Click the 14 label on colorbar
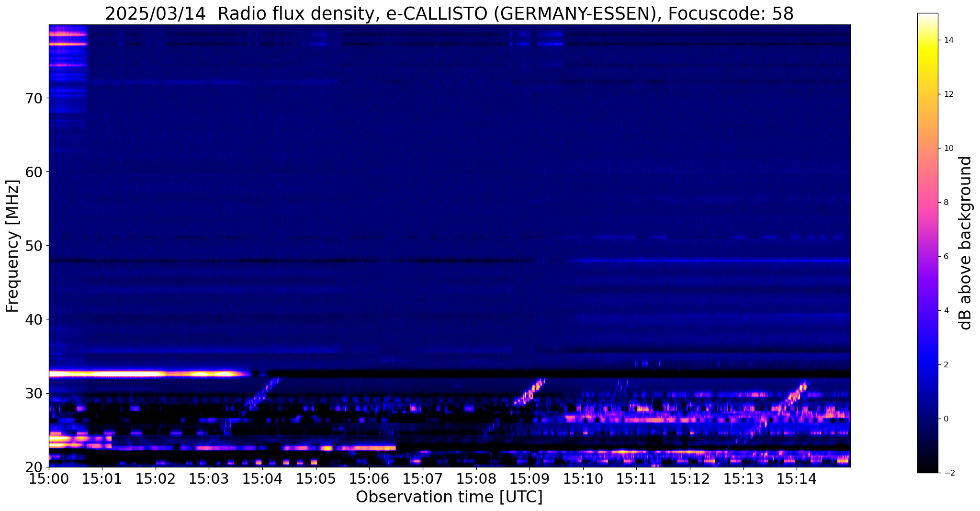Viewport: 980px width, 511px height. pos(947,40)
